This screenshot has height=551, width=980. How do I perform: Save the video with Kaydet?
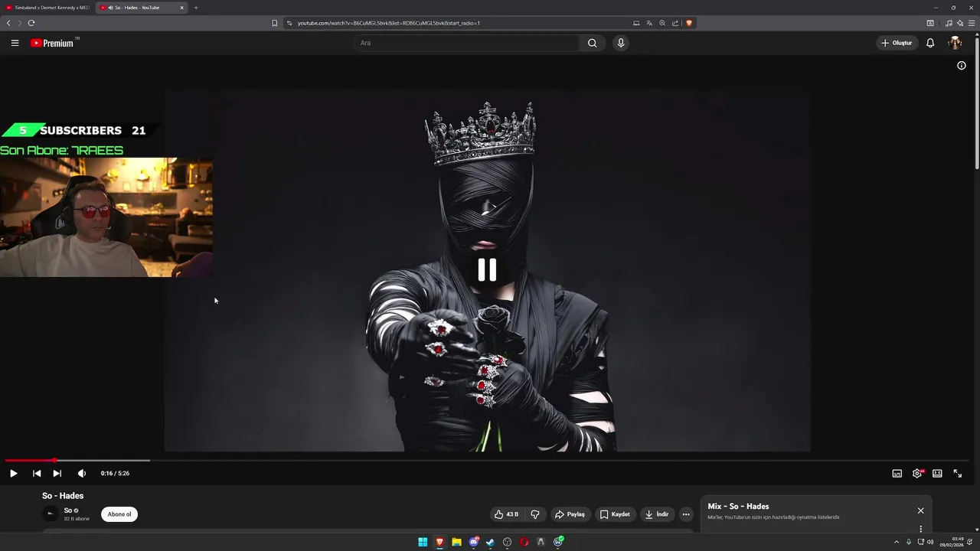tap(615, 514)
